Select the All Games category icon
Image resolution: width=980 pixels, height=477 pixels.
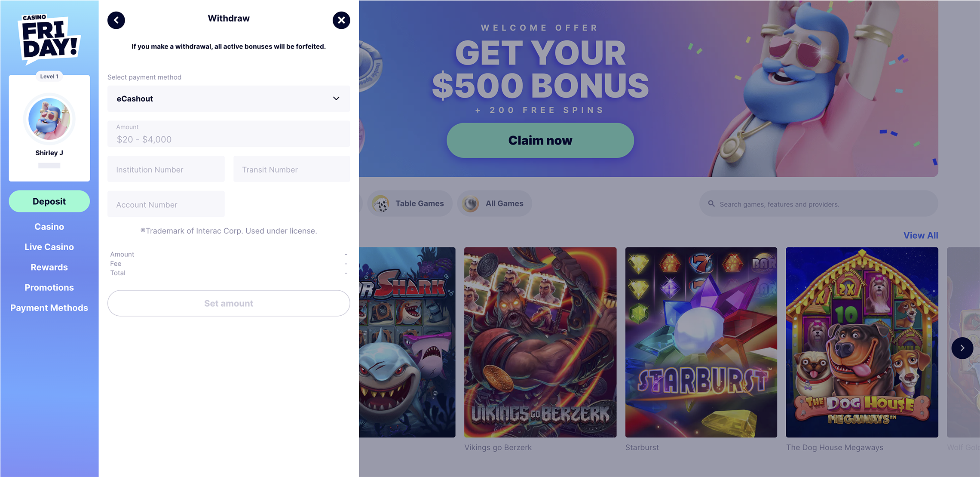tap(471, 204)
